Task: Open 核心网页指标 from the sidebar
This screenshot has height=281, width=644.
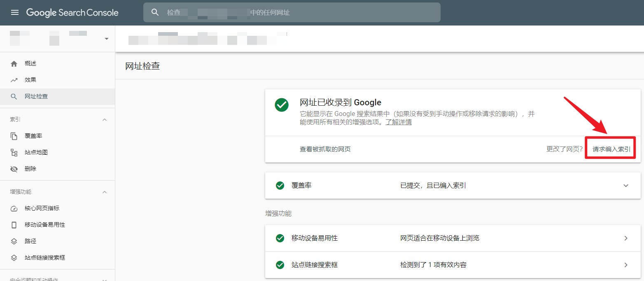Action: point(58,209)
